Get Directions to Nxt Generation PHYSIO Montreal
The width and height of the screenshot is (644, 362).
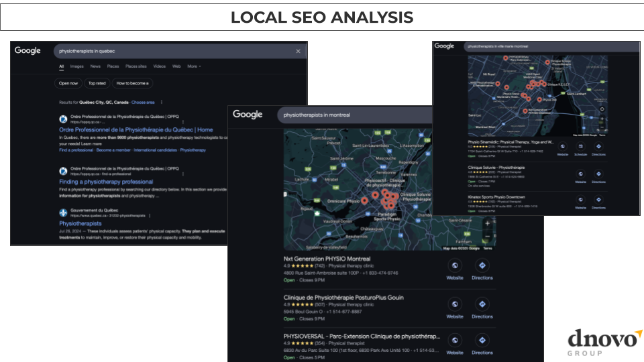click(x=482, y=266)
